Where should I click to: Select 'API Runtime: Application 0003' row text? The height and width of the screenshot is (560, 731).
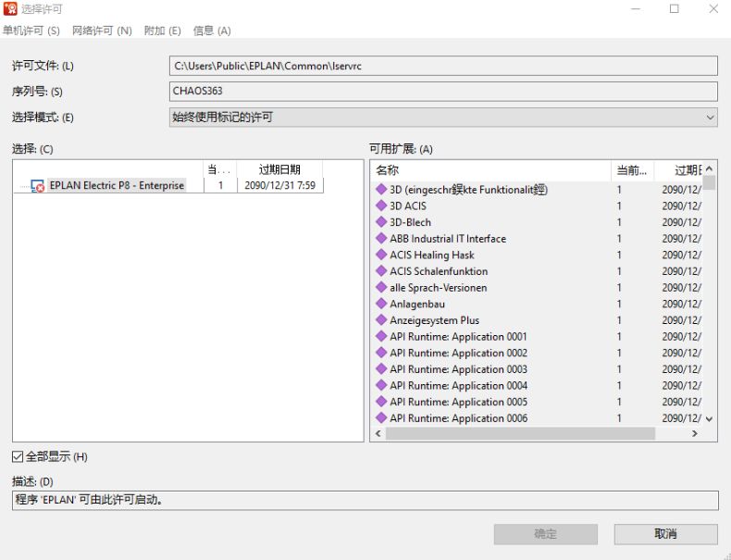point(459,369)
